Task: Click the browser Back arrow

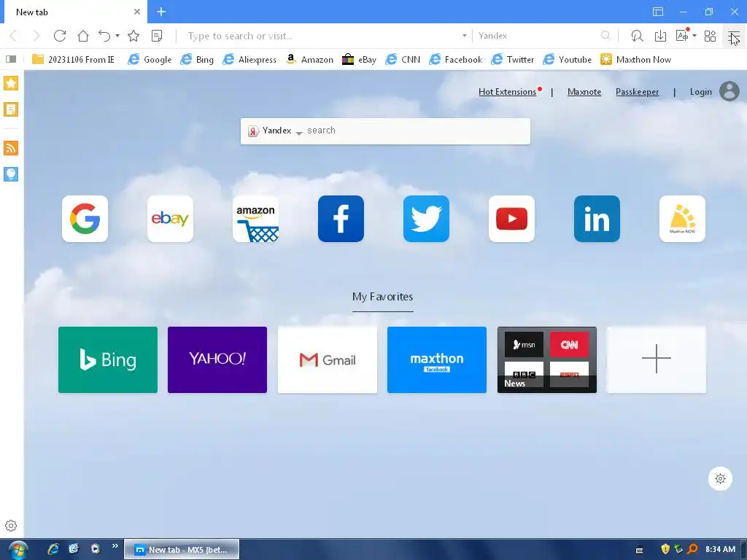Action: 13,36
